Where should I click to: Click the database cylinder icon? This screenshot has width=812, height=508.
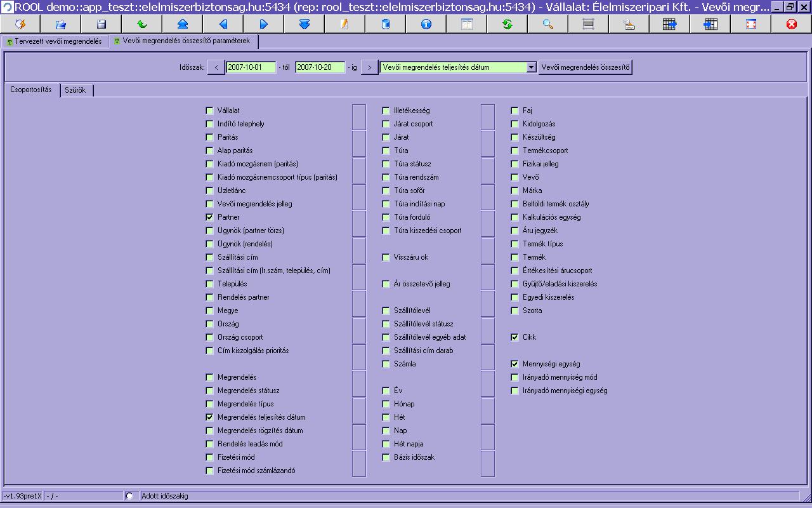click(x=385, y=24)
